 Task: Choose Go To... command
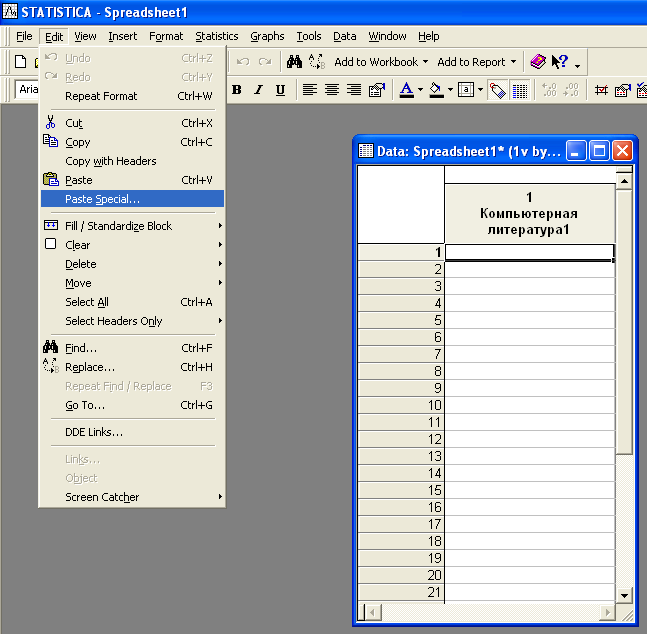(x=132, y=405)
